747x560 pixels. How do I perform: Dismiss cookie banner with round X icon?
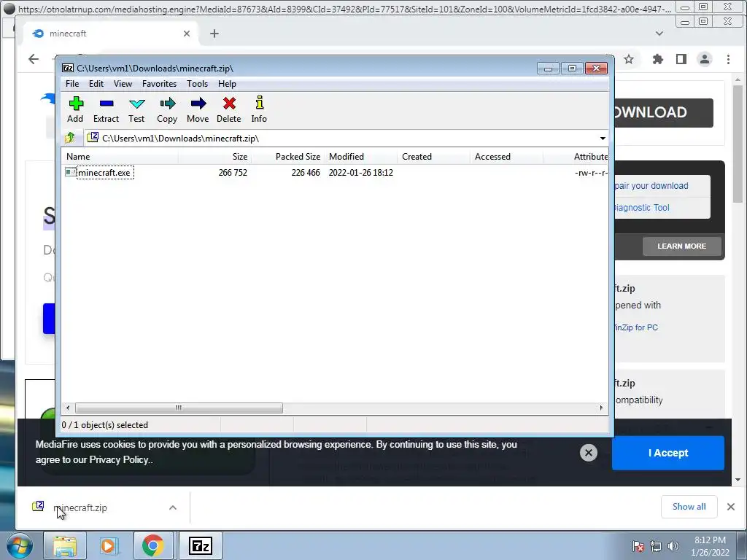tap(589, 452)
